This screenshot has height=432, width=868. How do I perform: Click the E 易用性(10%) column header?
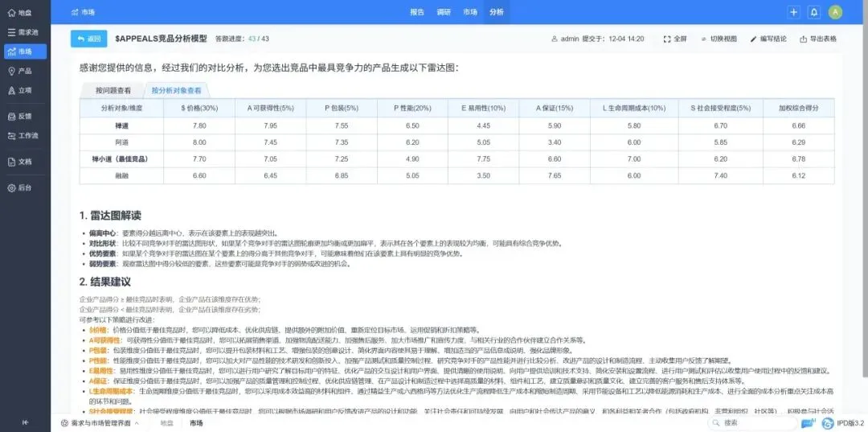pyautogui.click(x=483, y=109)
